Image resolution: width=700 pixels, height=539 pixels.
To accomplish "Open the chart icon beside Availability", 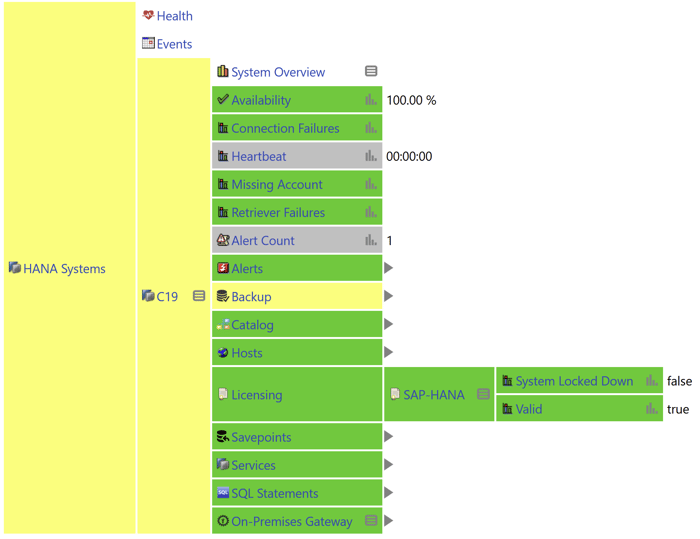I will [x=371, y=100].
